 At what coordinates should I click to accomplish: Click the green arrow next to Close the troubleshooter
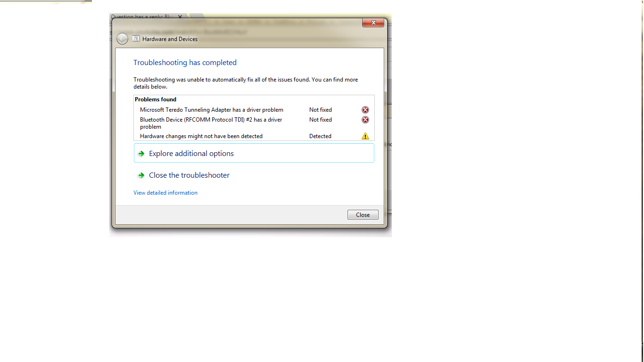(141, 175)
